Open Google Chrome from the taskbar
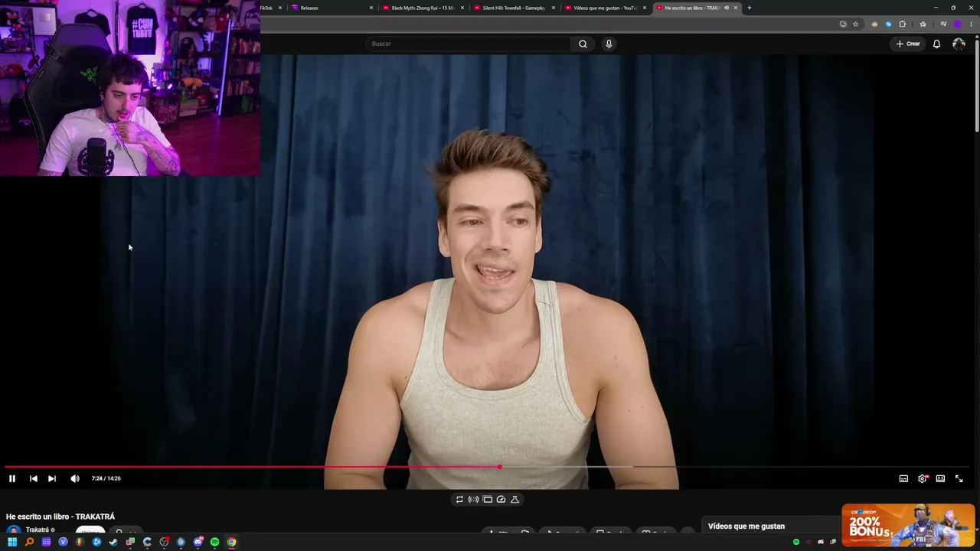980x551 pixels. click(x=231, y=542)
